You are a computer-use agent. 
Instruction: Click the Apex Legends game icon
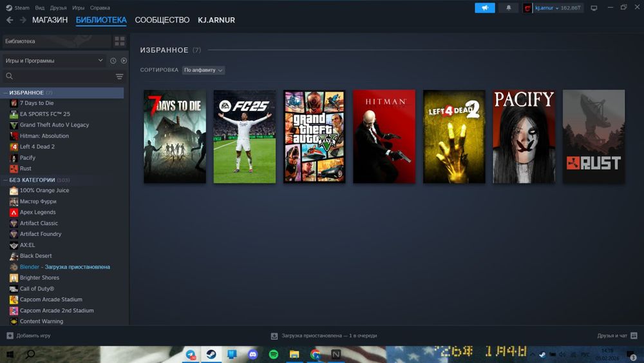click(14, 213)
